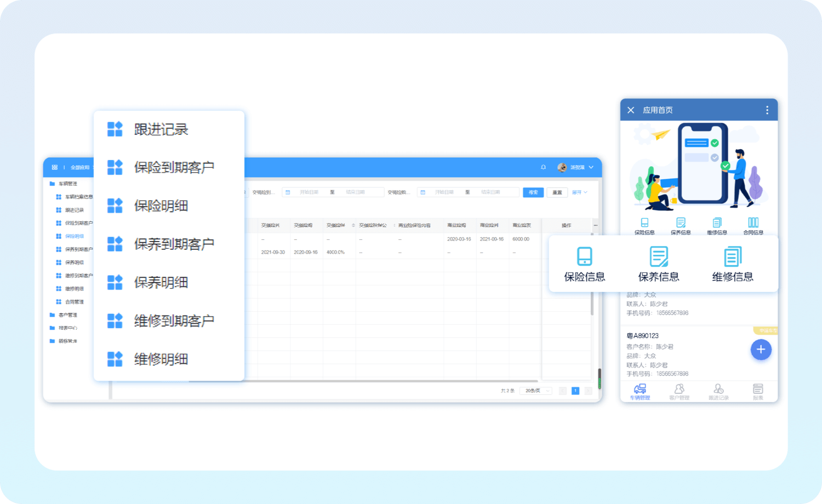Viewport: 822px width, 504px height.
Task: Click the first 开始日期 date input
Action: 309,192
